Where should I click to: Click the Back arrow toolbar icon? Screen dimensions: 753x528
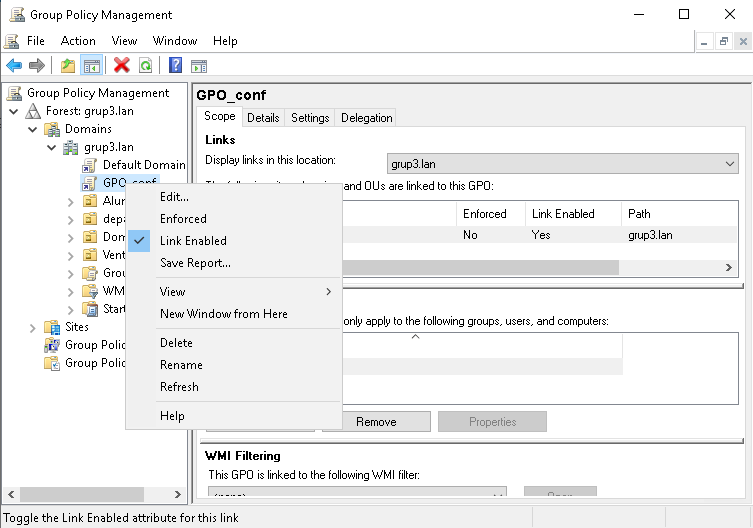(14, 66)
